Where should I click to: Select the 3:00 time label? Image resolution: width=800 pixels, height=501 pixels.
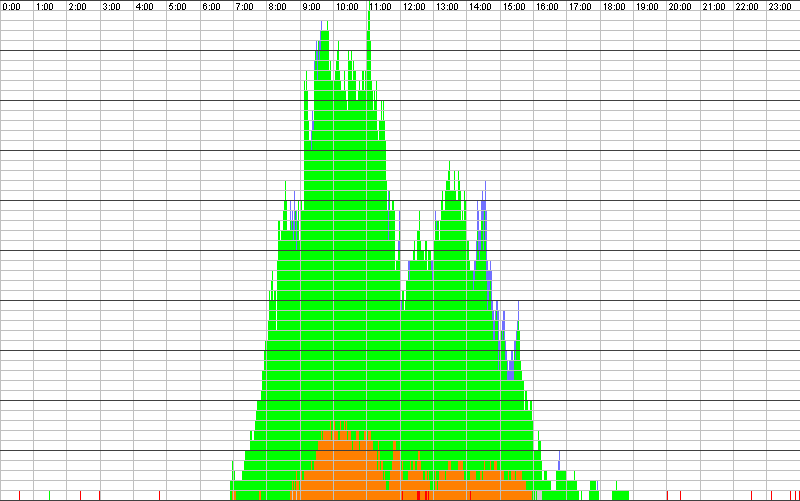click(111, 7)
